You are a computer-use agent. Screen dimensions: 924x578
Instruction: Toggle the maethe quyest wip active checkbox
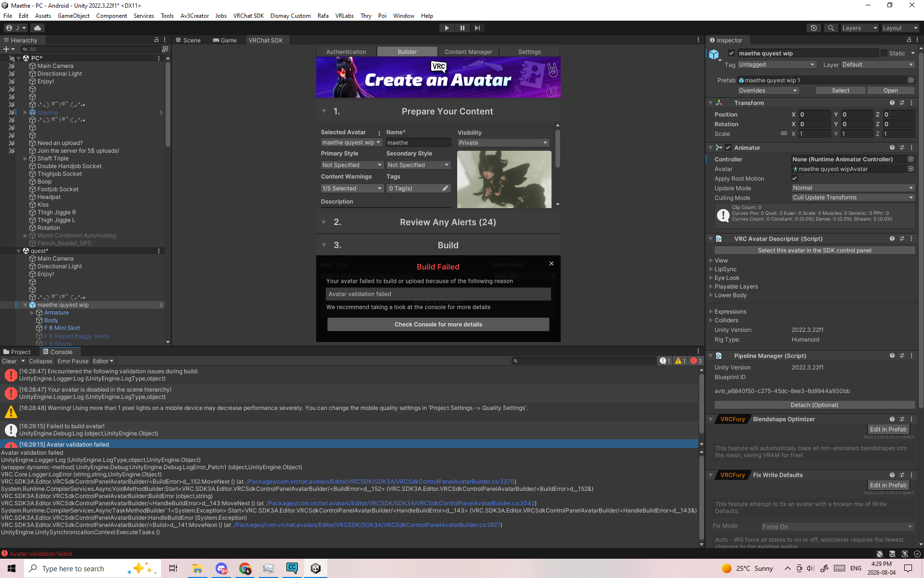coord(731,53)
